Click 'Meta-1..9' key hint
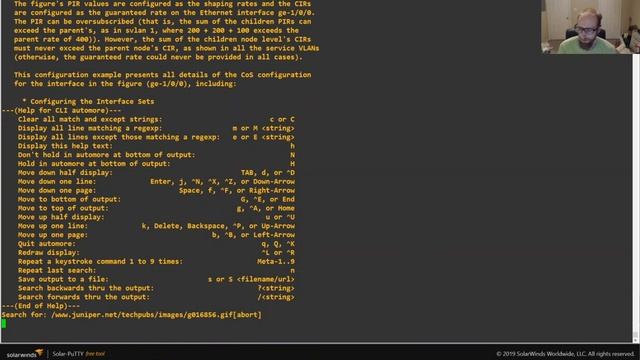Image resolution: width=640 pixels, height=360 pixels. (x=276, y=261)
